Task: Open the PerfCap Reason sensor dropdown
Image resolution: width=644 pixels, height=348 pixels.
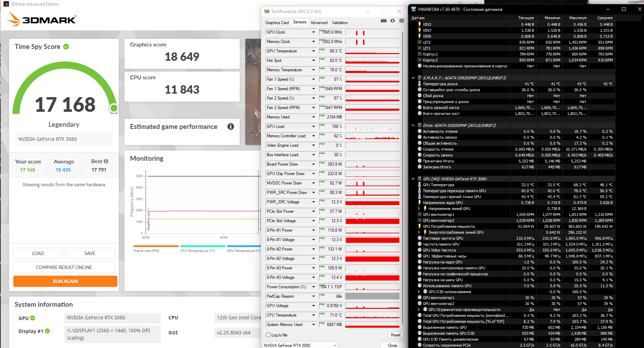Action: [313, 296]
